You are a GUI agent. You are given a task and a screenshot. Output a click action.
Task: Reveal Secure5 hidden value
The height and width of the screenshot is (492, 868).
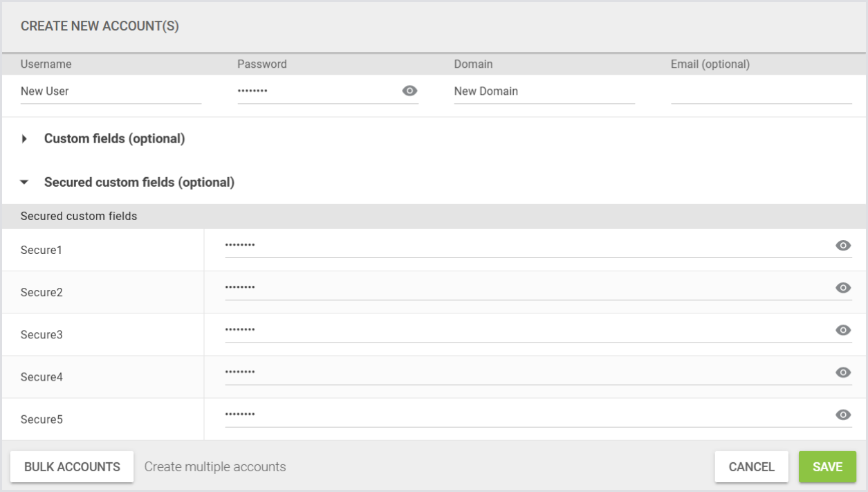click(842, 414)
